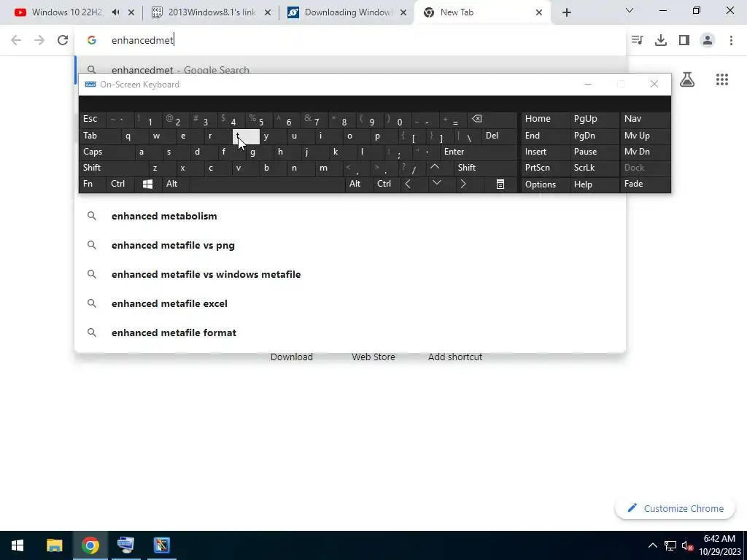This screenshot has width=747, height=560.
Task: Toggle the left Ctrl key on keyboard
Action: pos(120,184)
